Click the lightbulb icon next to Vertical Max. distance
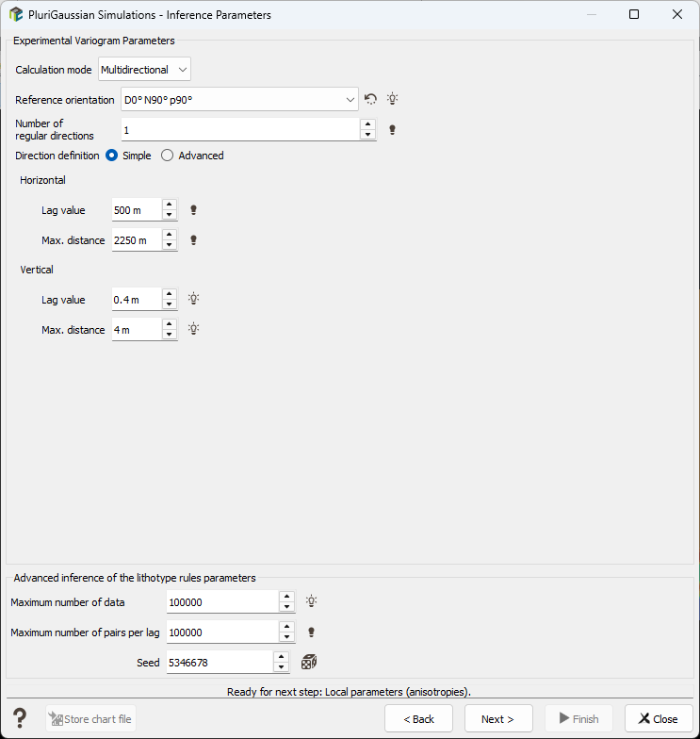700x739 pixels. coord(194,329)
